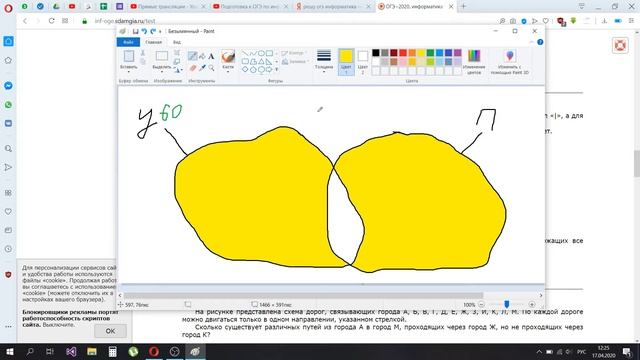Click the zoom out minus button in Paint
The image size is (640, 360).
click(x=481, y=304)
